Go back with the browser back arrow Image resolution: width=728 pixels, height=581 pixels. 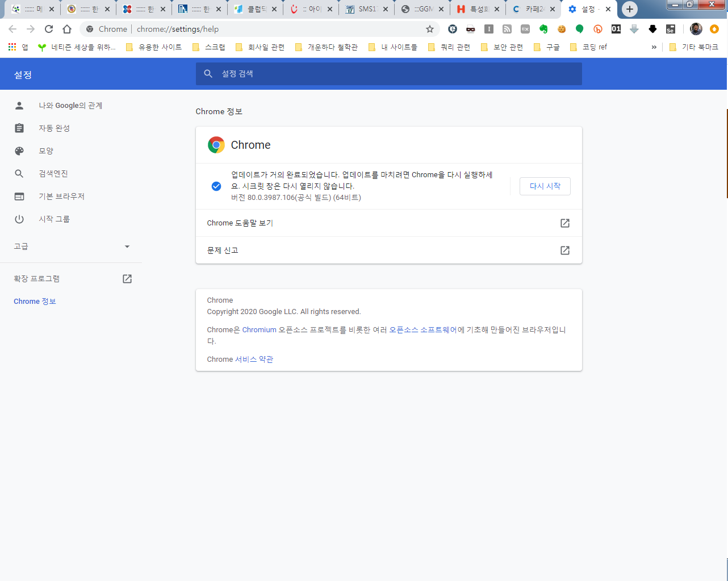tap(12, 29)
